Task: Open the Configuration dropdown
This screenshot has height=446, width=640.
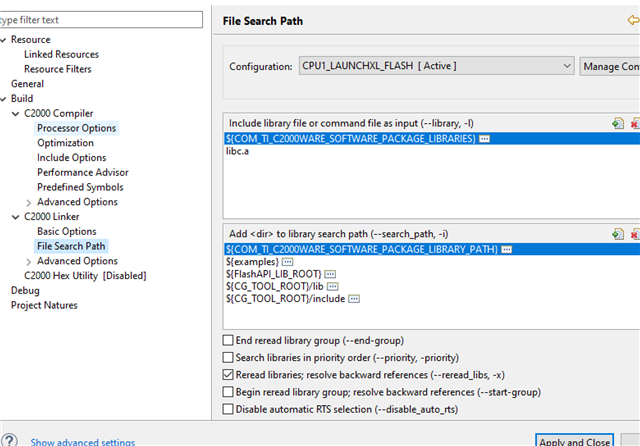Action: click(567, 66)
